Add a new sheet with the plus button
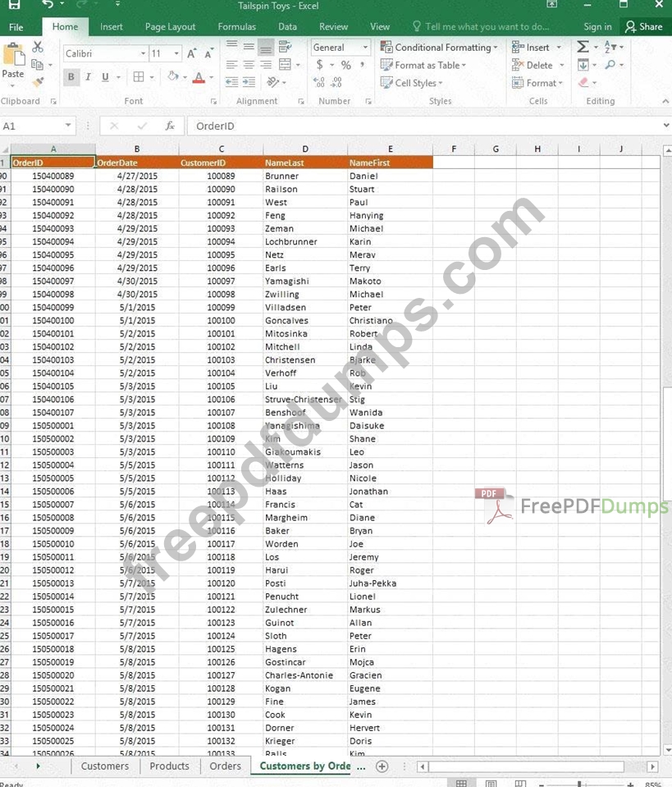672x787 pixels. pos(382,766)
